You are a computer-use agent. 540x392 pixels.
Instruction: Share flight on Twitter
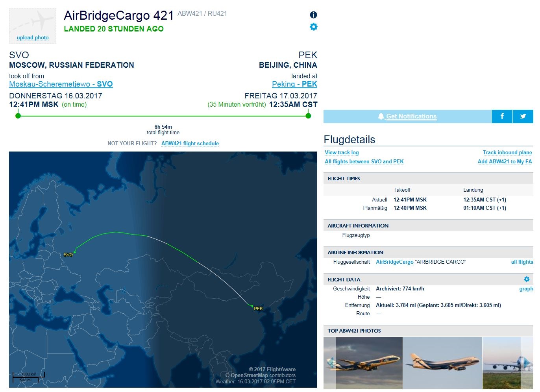(523, 116)
